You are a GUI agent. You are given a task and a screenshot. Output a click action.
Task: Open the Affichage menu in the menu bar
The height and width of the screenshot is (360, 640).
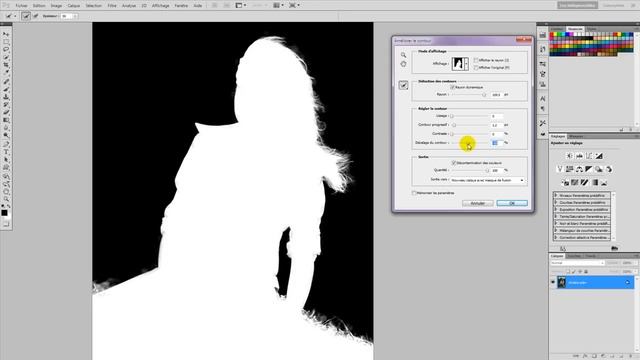[x=160, y=6]
